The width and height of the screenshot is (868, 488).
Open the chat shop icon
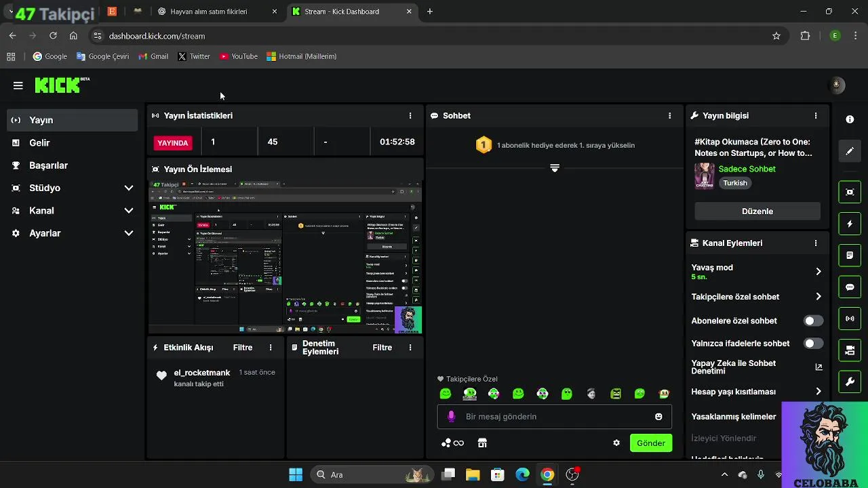(x=482, y=443)
